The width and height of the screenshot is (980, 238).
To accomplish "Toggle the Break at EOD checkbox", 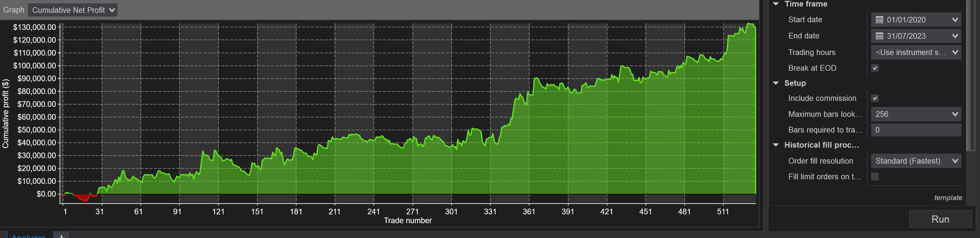I will pos(875,68).
